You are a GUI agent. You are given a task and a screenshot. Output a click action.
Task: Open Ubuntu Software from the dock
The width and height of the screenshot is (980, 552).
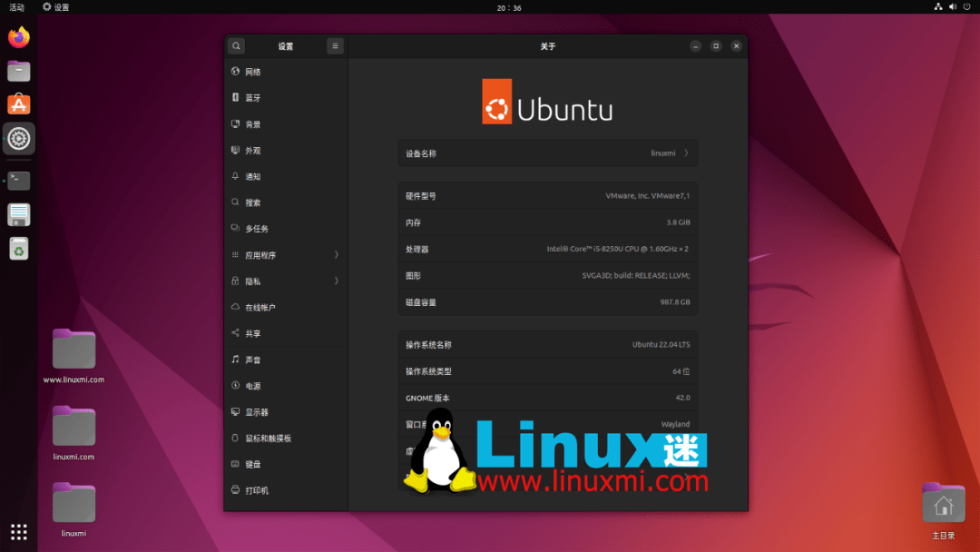point(18,103)
